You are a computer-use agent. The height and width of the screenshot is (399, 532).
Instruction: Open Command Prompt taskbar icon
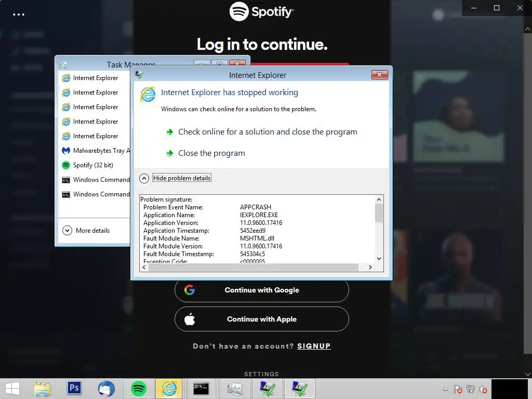tap(201, 389)
